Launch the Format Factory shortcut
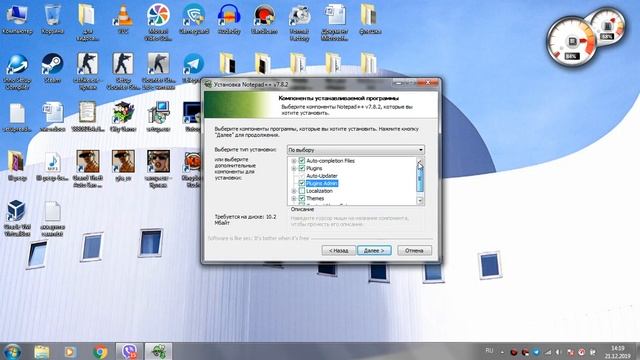Viewport: 640px width, 360px height. (299, 22)
